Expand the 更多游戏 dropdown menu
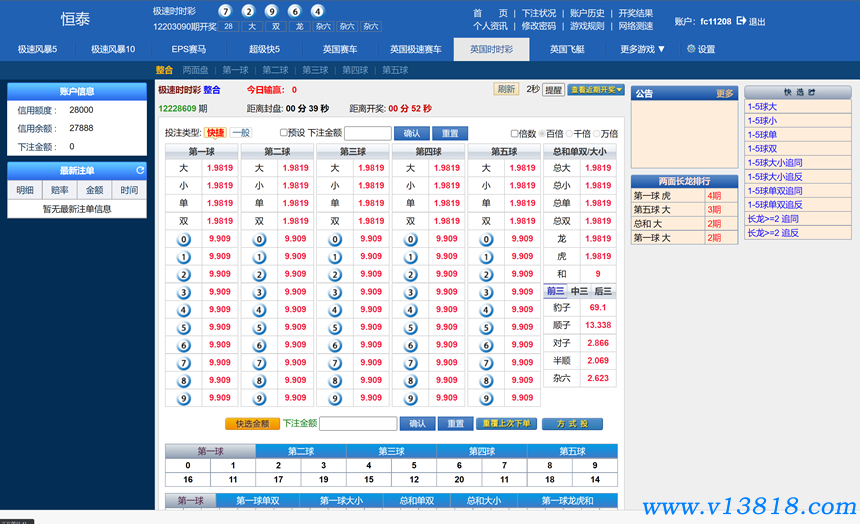Image resolution: width=860 pixels, height=524 pixels. coord(642,49)
